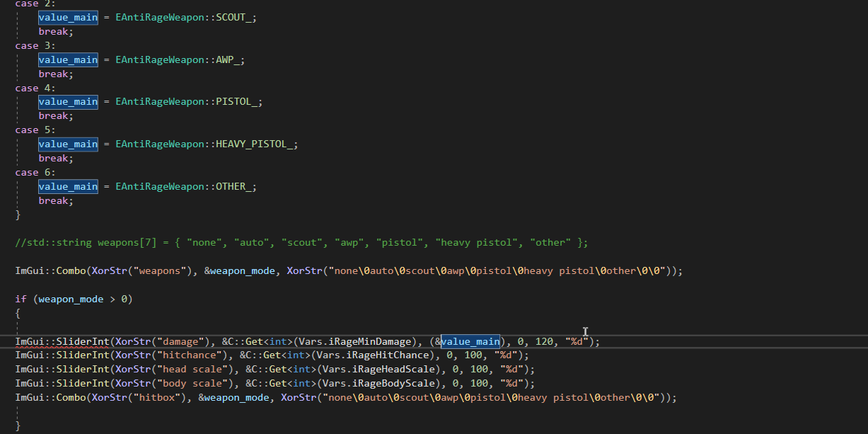Click value_main under case 4
The image size is (868, 434).
pyautogui.click(x=68, y=102)
